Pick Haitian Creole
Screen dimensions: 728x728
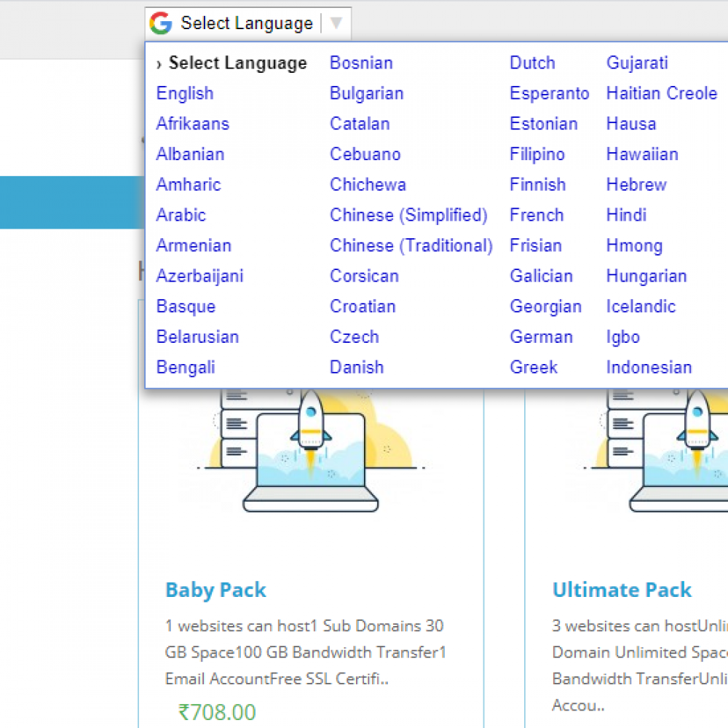[x=661, y=93]
